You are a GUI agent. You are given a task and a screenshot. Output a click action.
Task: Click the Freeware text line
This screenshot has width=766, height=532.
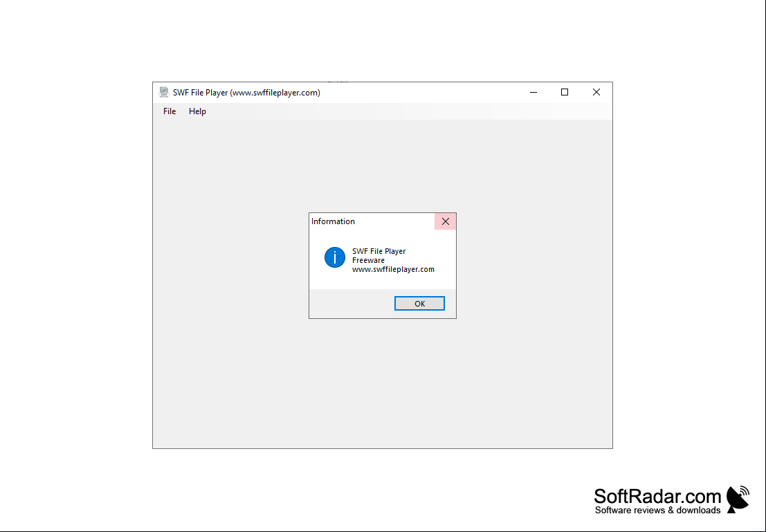point(368,260)
